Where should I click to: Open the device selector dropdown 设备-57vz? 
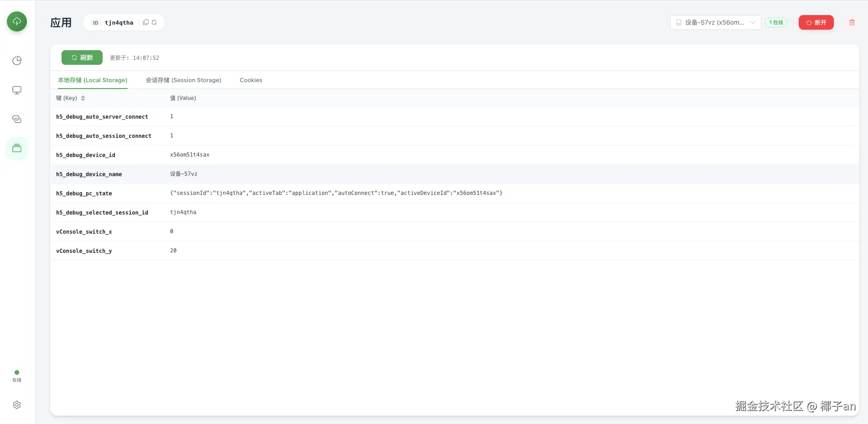715,22
